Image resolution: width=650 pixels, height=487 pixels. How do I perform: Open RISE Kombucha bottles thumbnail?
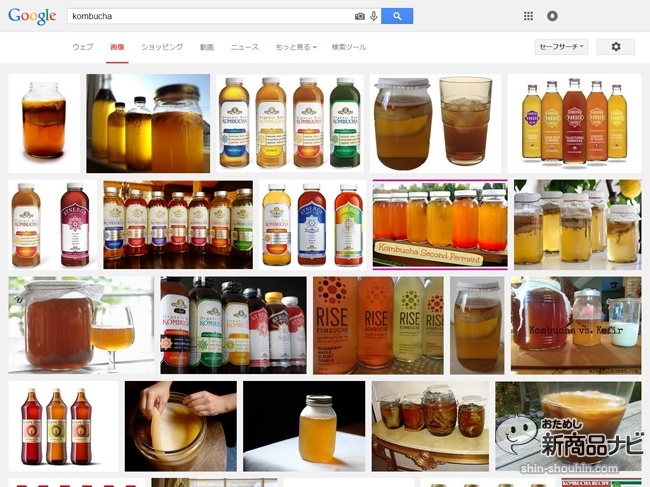click(378, 325)
